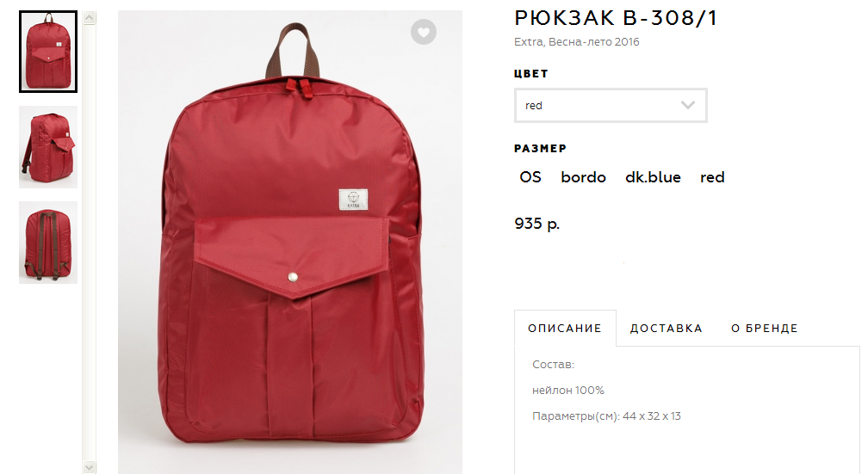The height and width of the screenshot is (474, 868).
Task: Expand the color dropdown chevron
Action: [x=687, y=105]
